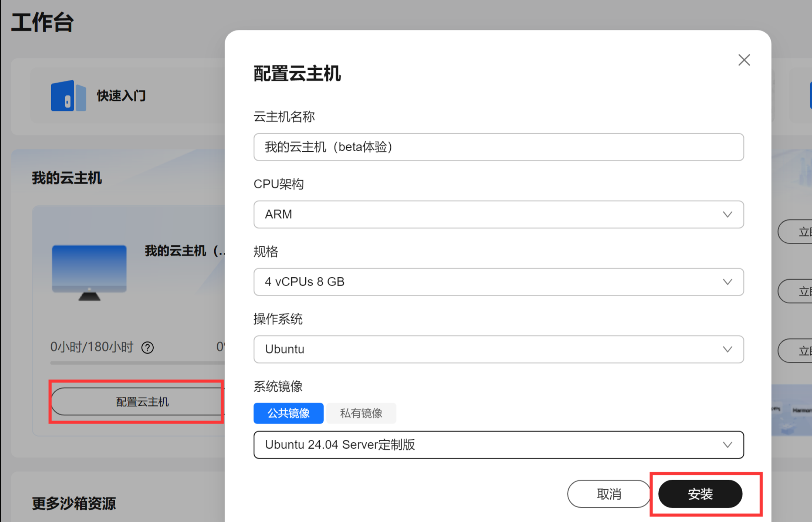Viewport: 812px width, 522px height.
Task: Click the 配置云主机 button on the host card
Action: coord(142,402)
